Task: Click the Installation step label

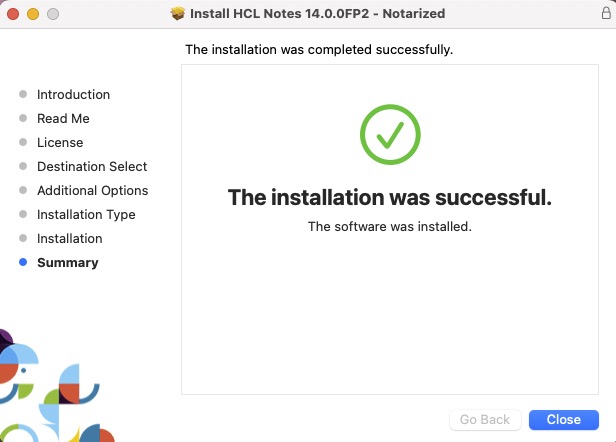Action: tap(70, 239)
